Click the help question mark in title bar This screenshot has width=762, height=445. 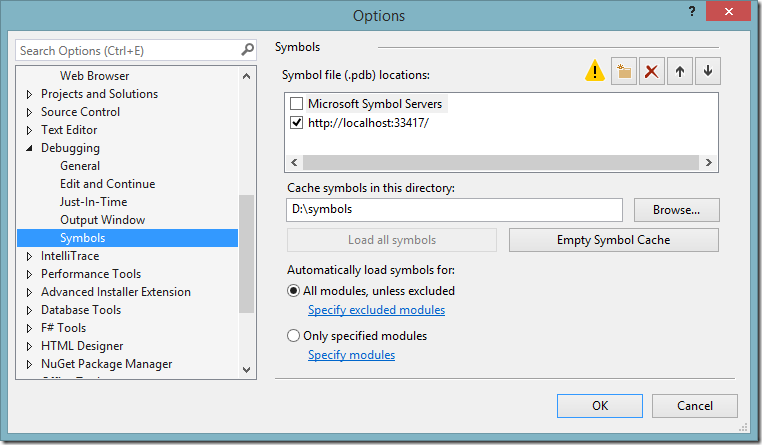tap(691, 11)
